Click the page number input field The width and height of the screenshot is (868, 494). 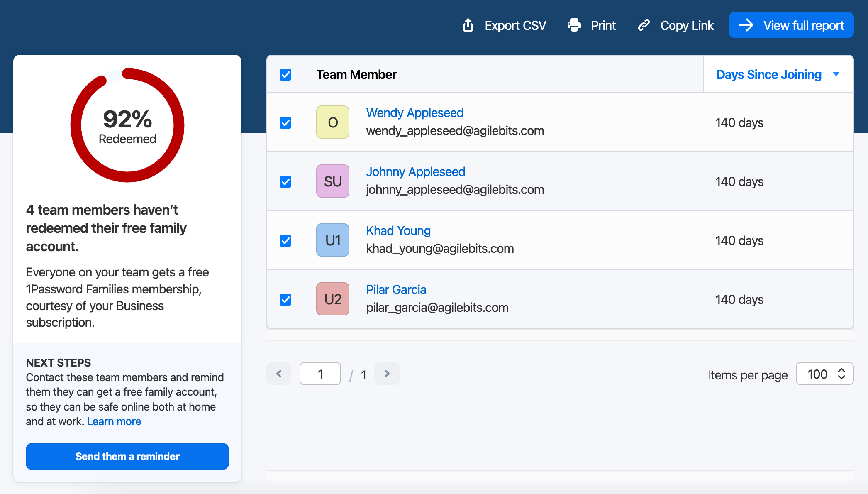[320, 374]
